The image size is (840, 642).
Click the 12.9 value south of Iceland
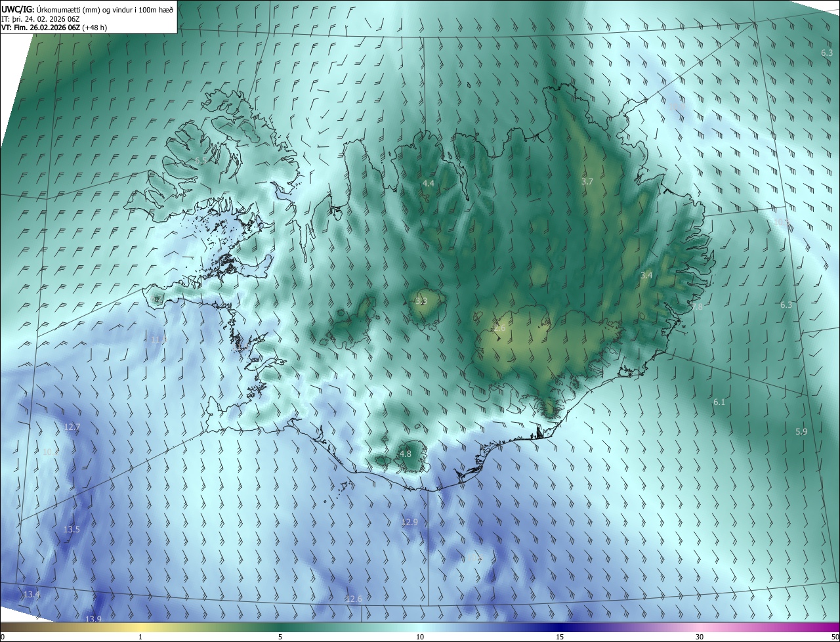tap(409, 522)
